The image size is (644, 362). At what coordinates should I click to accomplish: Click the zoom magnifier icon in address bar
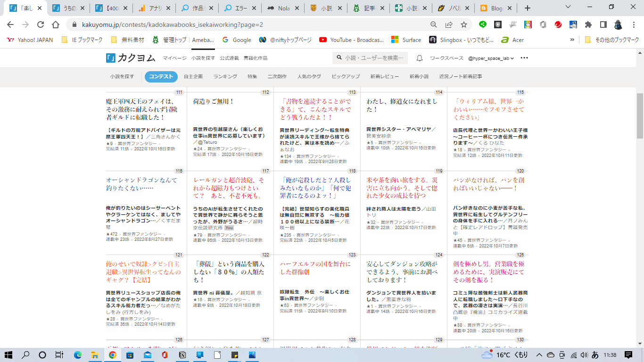click(434, 25)
